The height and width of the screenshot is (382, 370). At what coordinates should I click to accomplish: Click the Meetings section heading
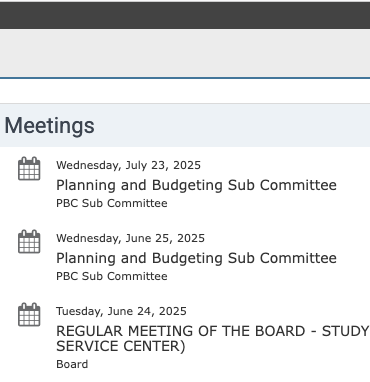coord(49,126)
